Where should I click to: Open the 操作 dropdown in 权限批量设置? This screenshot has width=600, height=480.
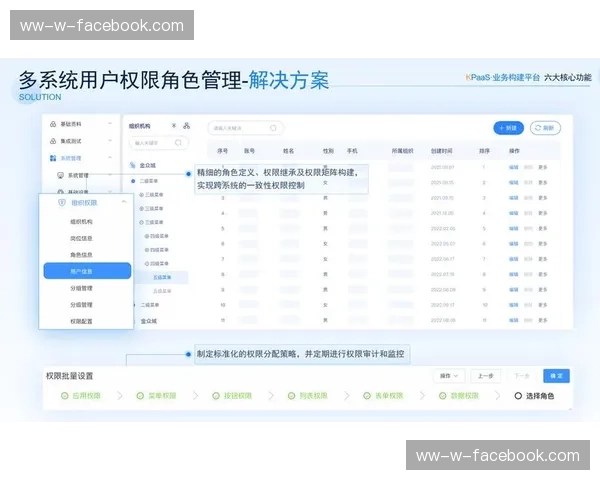pos(449,376)
